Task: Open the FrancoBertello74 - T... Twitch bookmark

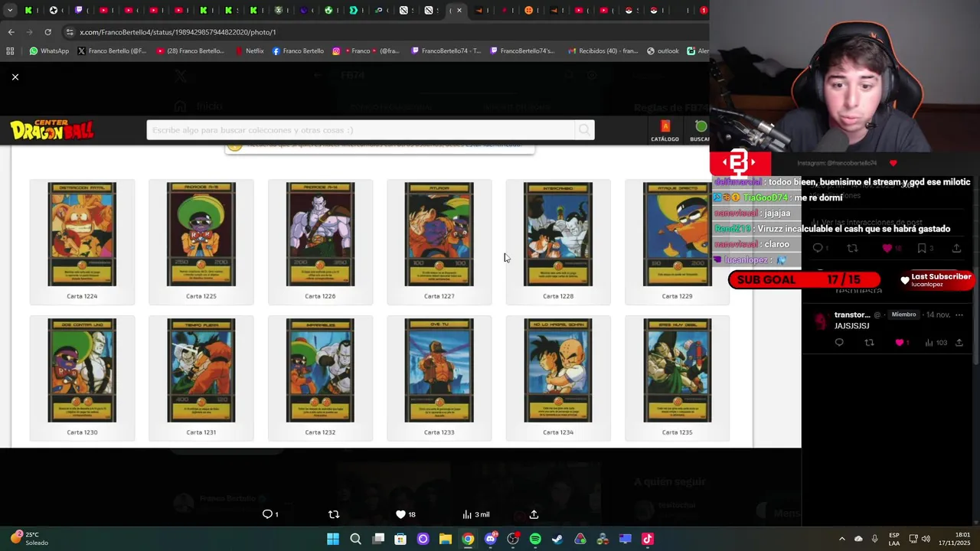Action: [x=446, y=51]
